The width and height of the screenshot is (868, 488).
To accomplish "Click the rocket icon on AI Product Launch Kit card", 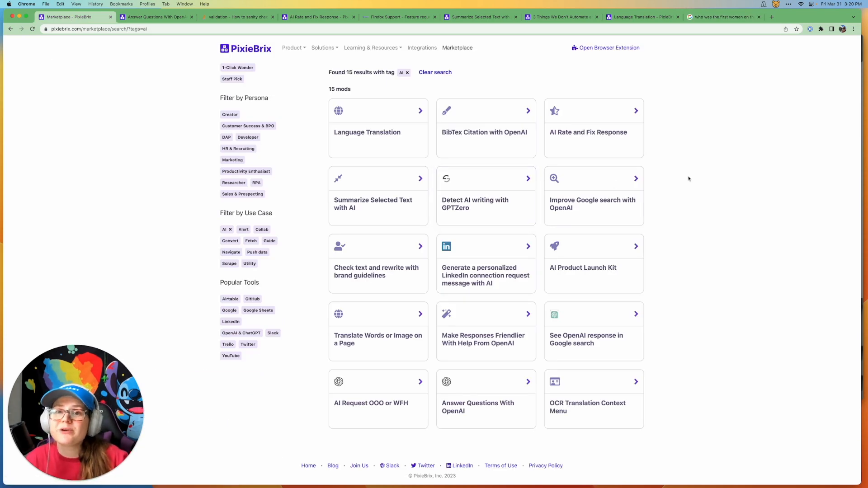I will click(x=554, y=246).
